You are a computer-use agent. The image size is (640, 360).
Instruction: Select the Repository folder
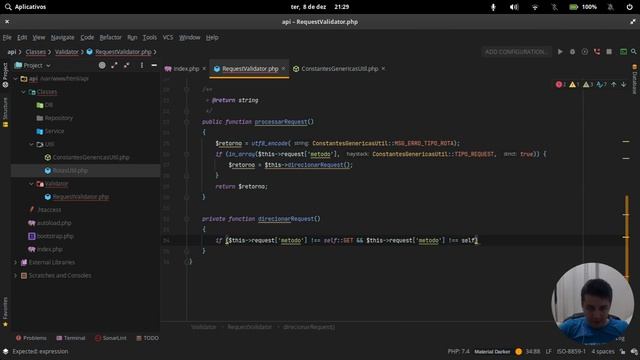[55, 118]
